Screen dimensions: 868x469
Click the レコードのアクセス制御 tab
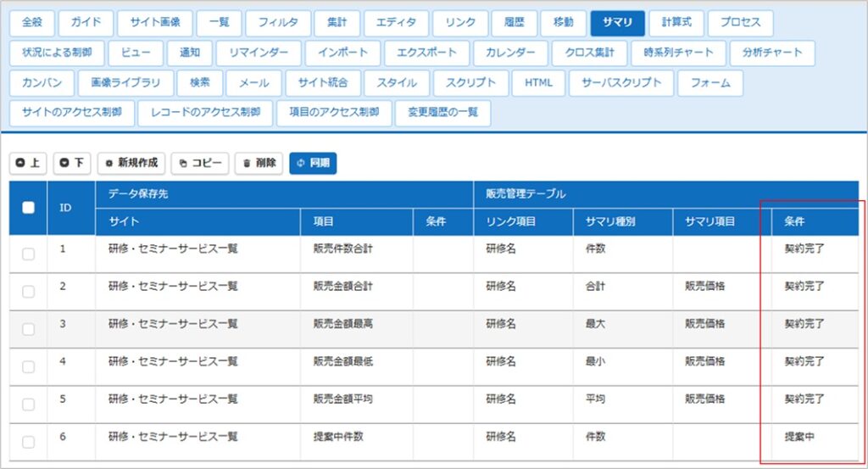click(x=205, y=113)
